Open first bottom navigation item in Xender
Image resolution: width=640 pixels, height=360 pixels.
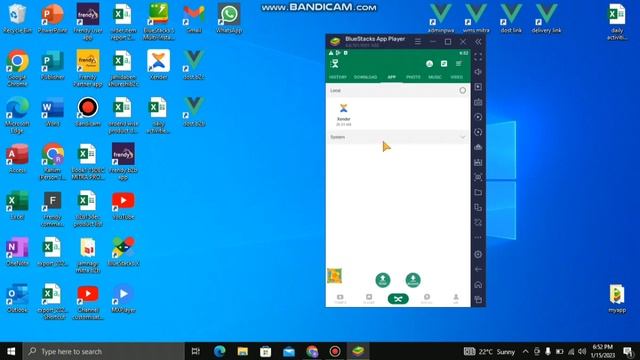[x=340, y=299]
